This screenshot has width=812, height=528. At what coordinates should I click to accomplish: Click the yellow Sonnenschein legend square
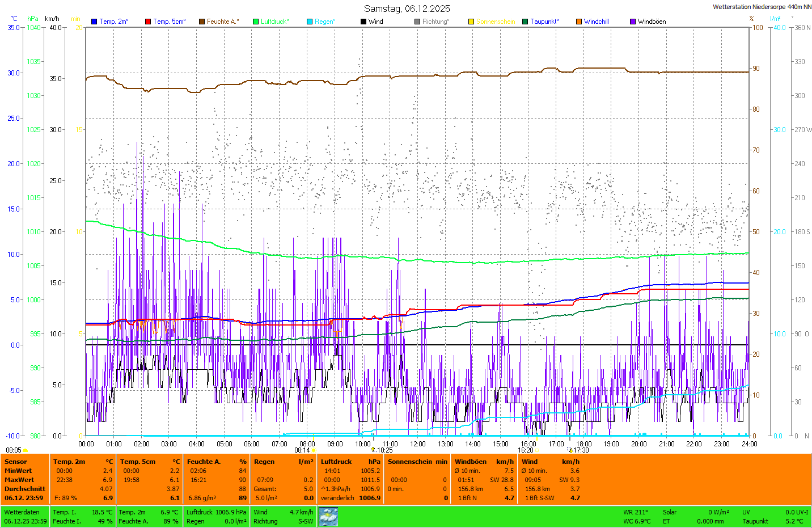click(x=471, y=22)
